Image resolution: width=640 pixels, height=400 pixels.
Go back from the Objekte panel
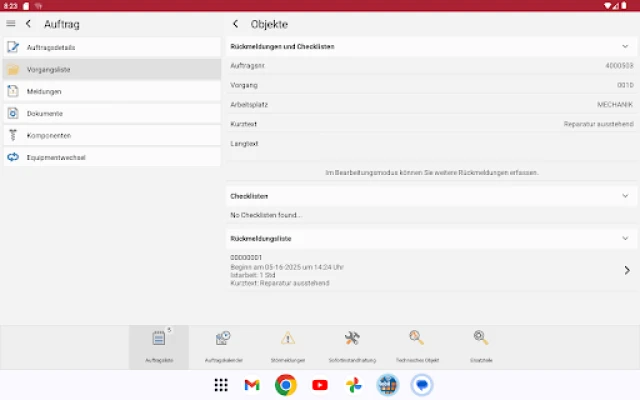tap(235, 23)
